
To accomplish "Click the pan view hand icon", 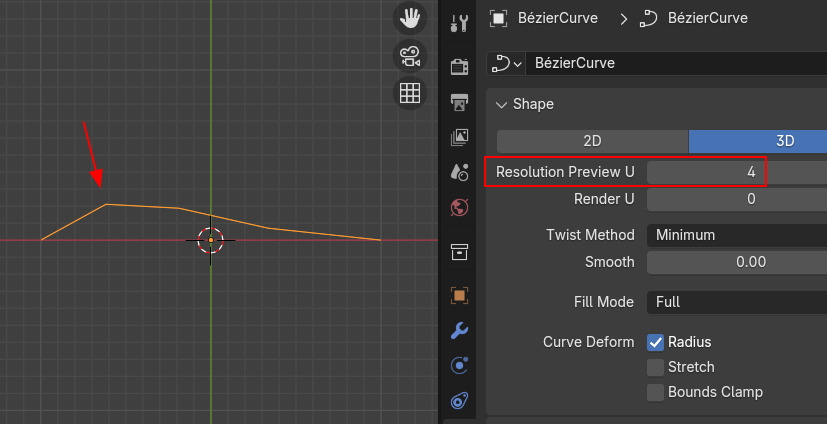I will pos(410,19).
